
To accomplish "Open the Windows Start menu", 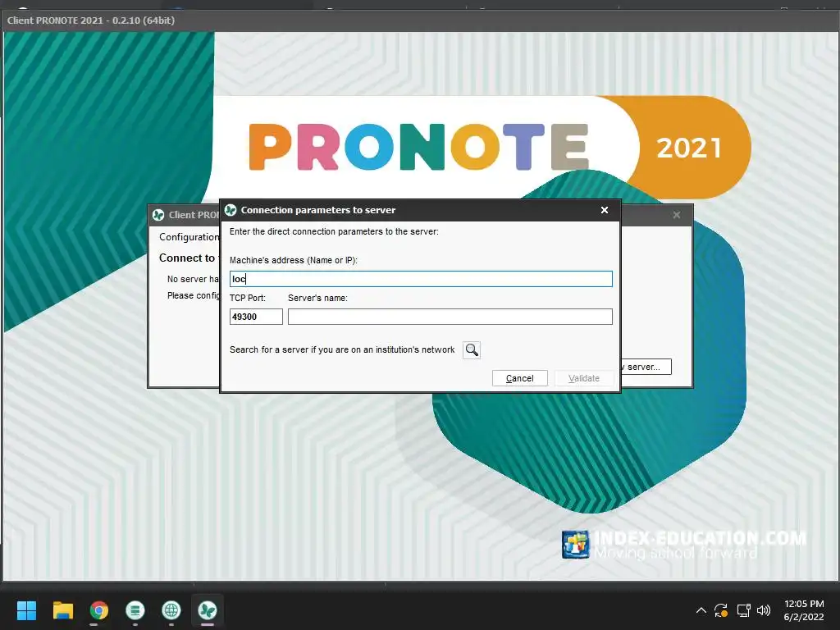I will (x=26, y=610).
